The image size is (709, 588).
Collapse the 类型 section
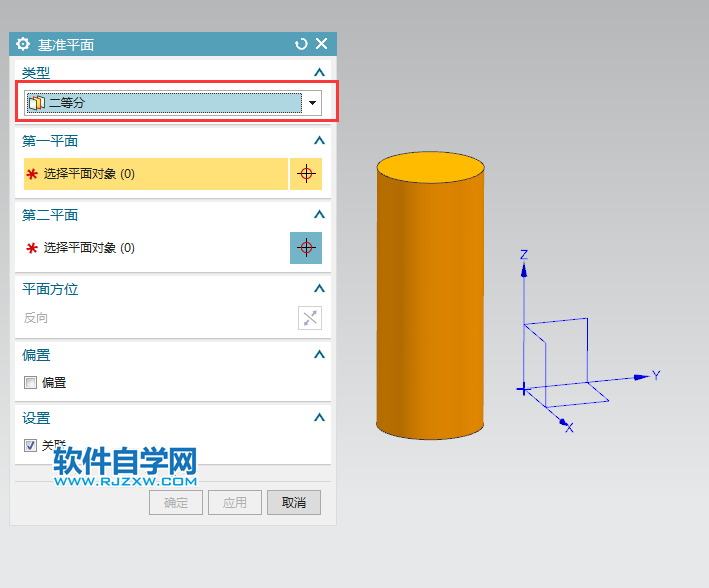click(x=319, y=72)
